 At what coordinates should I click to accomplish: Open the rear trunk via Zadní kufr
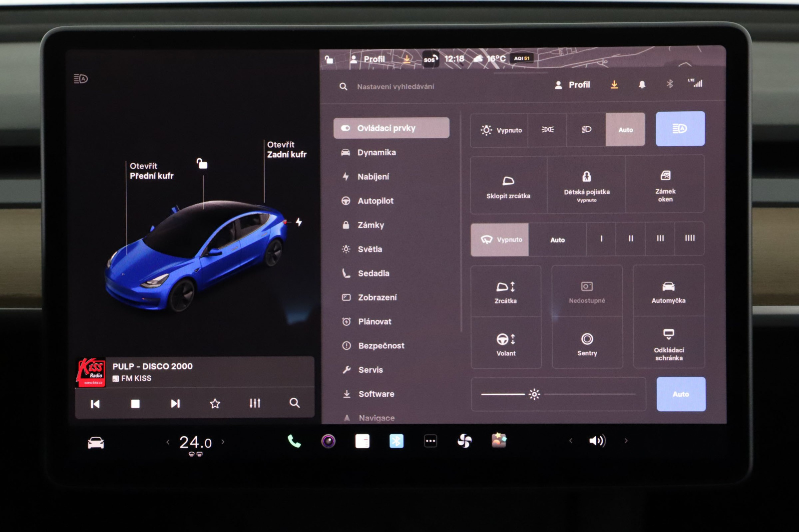pos(286,150)
